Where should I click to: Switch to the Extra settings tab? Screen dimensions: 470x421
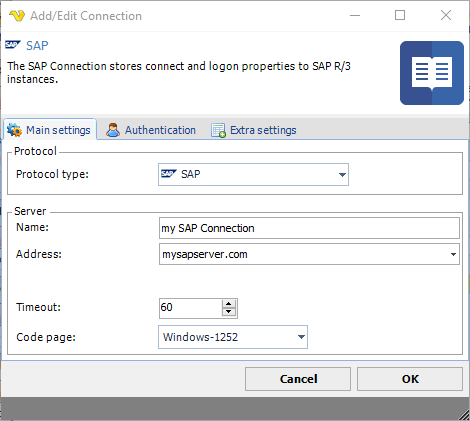click(254, 130)
